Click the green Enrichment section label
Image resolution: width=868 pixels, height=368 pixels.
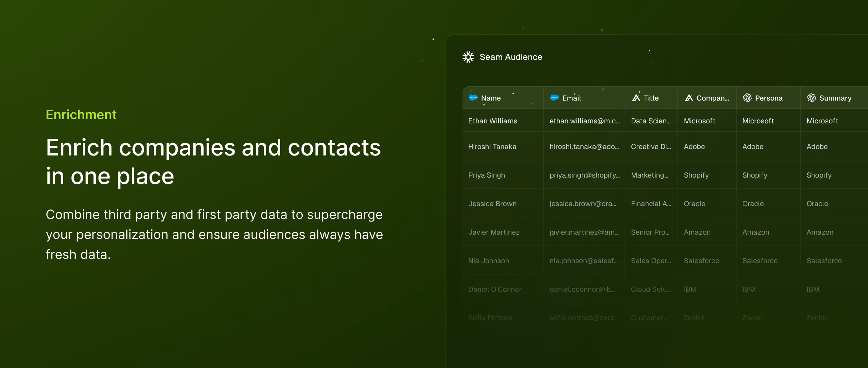click(x=81, y=114)
